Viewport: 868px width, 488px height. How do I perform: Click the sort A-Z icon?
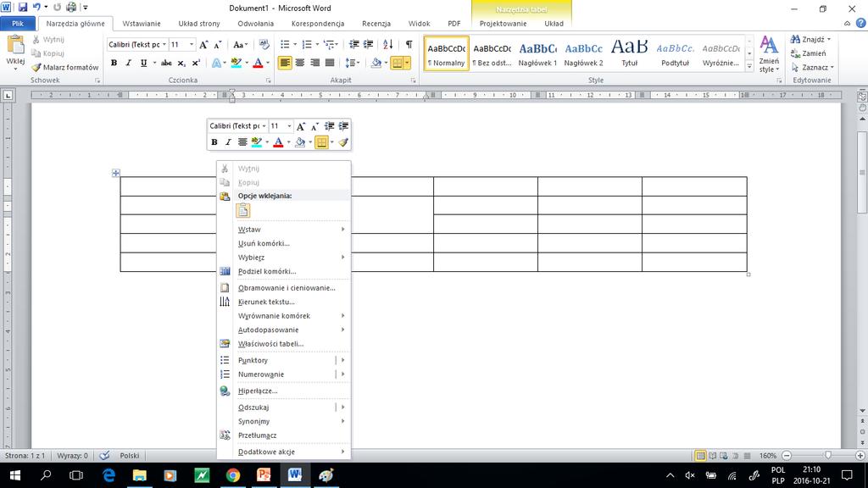388,45
